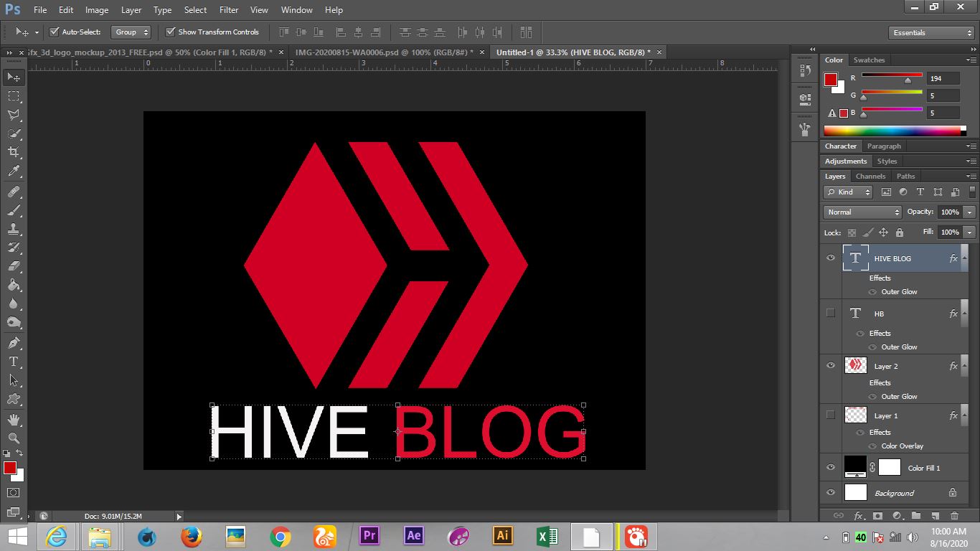Select the Rectangular Marquee tool
The width and height of the screenshot is (980, 551).
[x=14, y=96]
